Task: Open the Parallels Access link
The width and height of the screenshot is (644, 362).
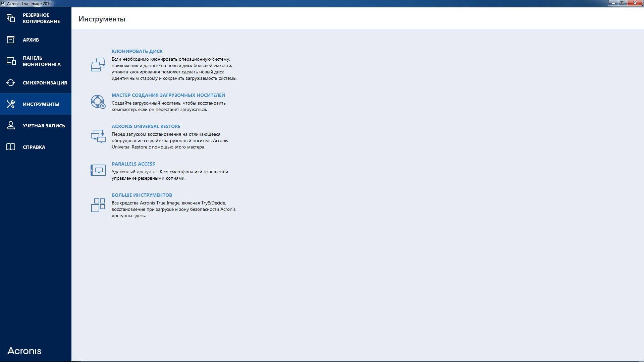Action: (133, 164)
